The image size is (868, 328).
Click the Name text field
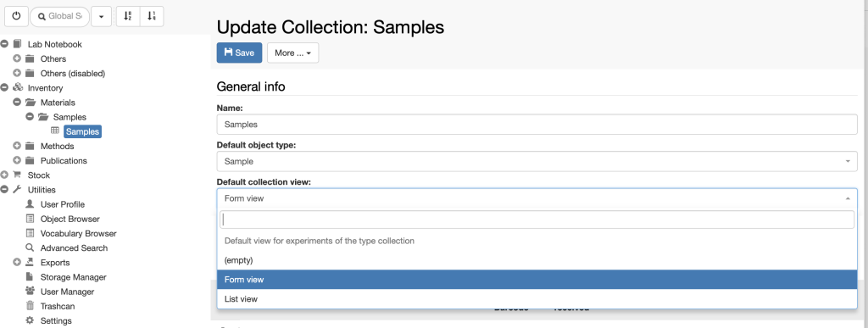[537, 125]
